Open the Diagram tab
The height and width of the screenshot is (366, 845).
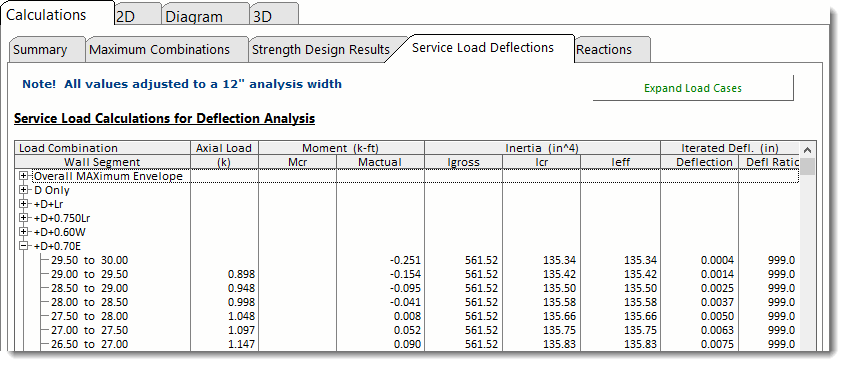(x=205, y=16)
